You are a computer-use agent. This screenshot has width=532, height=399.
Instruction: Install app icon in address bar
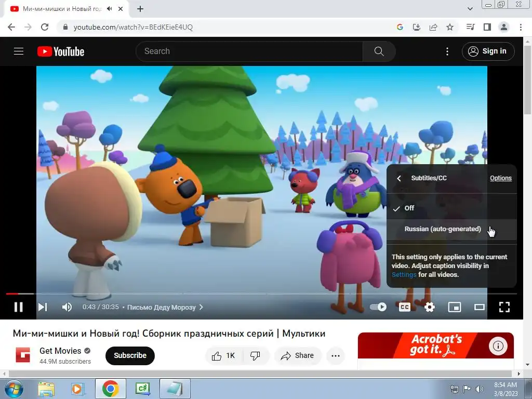tap(417, 27)
